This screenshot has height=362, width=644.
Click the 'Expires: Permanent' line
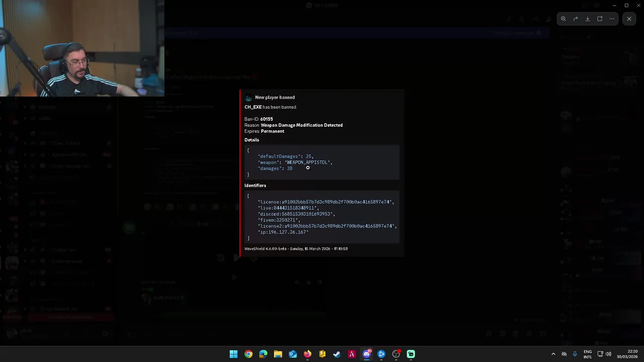(264, 131)
